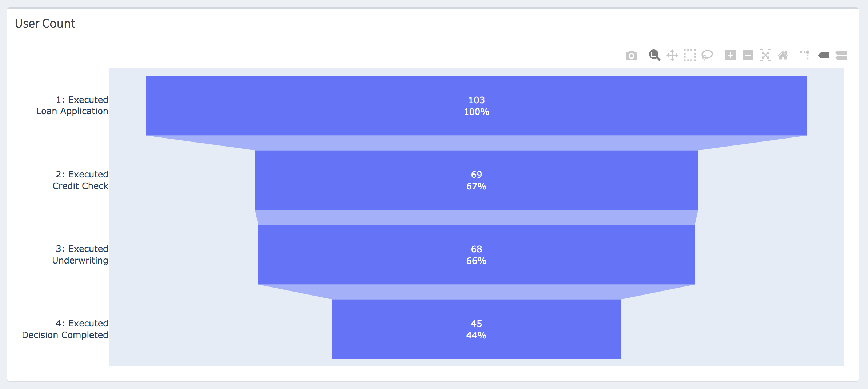Select the Zoom tool in modebar
The image size is (868, 389).
(x=654, y=55)
